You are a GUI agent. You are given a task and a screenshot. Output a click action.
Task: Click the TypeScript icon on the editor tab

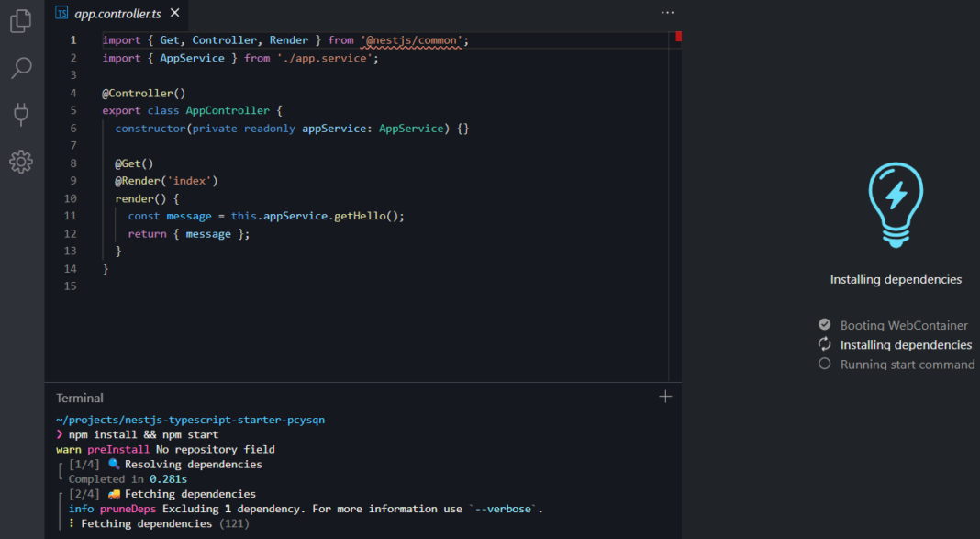pyautogui.click(x=61, y=13)
